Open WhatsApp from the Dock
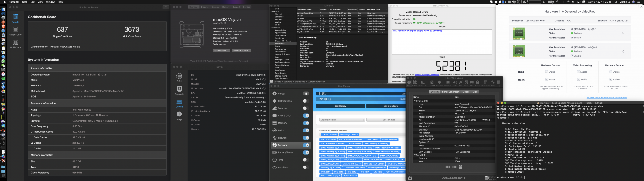Screen dimensions: 644x181 coord(3,61)
